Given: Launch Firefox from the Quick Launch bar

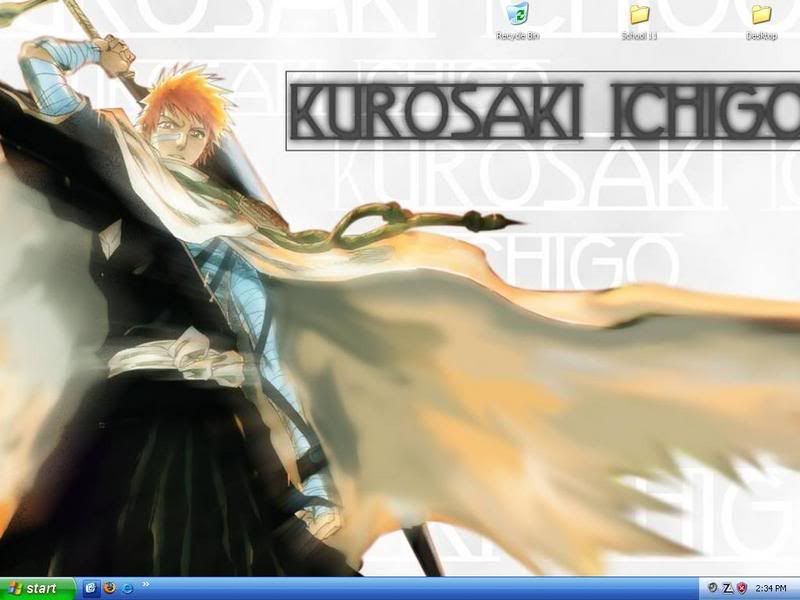Looking at the screenshot, I should (x=109, y=588).
